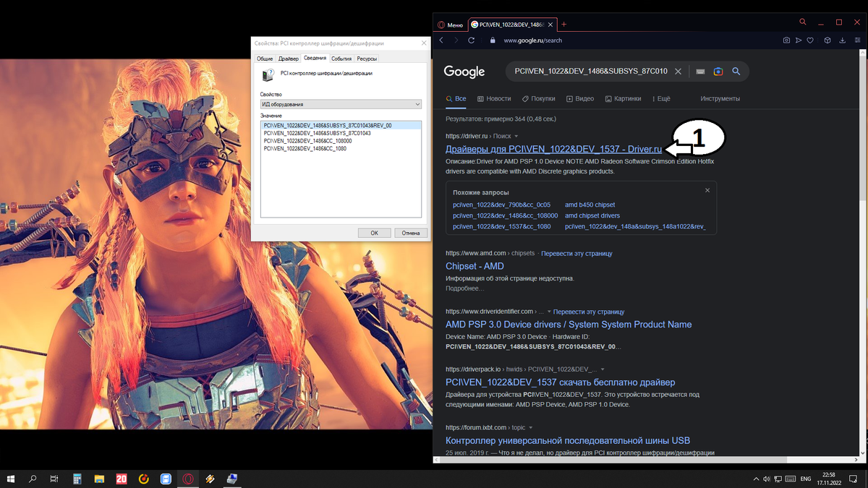Switch to the Картинки results tab
This screenshot has width=868, height=488.
pyautogui.click(x=623, y=98)
